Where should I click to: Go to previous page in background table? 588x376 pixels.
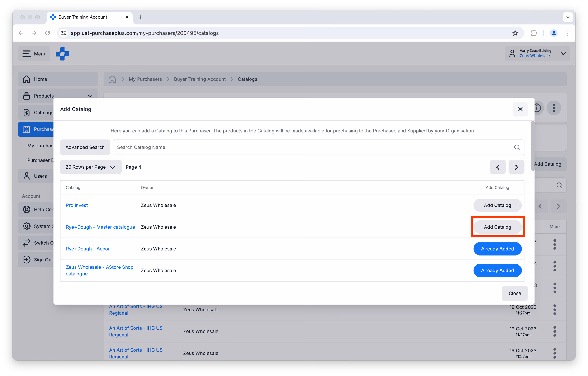[540, 206]
